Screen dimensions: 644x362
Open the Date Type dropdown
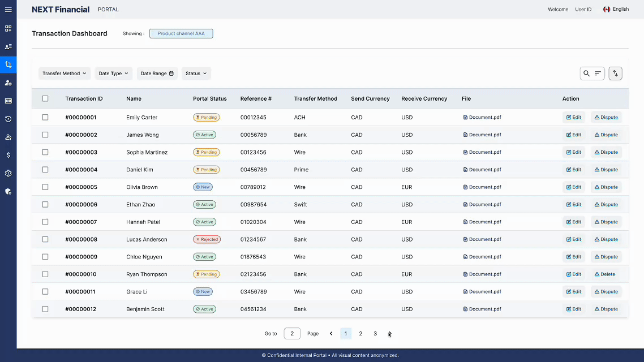tap(113, 74)
